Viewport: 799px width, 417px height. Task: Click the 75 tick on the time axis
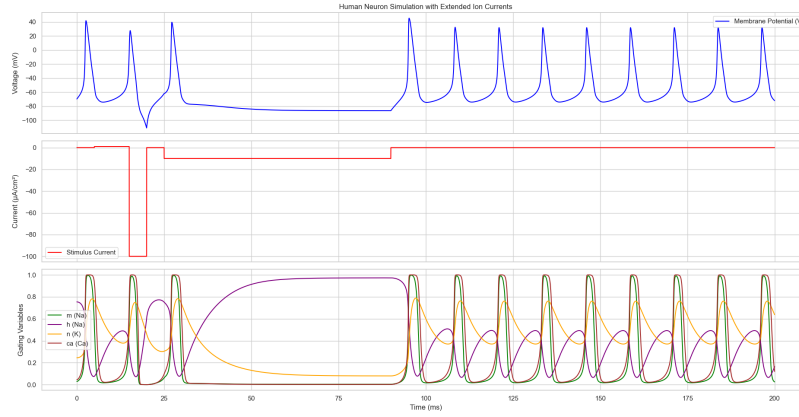coord(338,399)
